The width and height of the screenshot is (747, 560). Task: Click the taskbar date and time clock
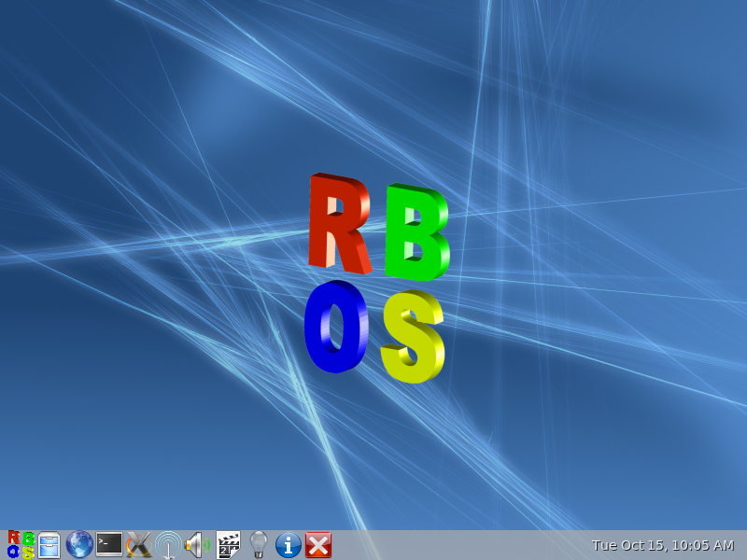[x=663, y=545]
